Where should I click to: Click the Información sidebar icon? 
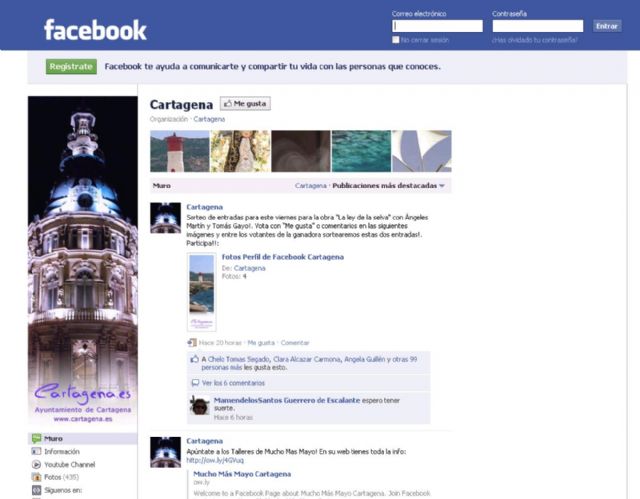click(36, 451)
